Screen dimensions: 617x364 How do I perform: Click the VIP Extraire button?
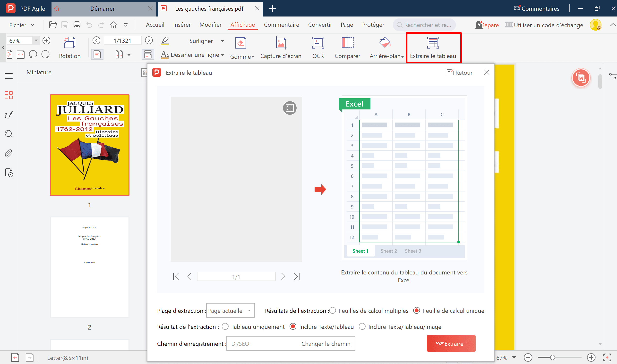click(x=451, y=343)
